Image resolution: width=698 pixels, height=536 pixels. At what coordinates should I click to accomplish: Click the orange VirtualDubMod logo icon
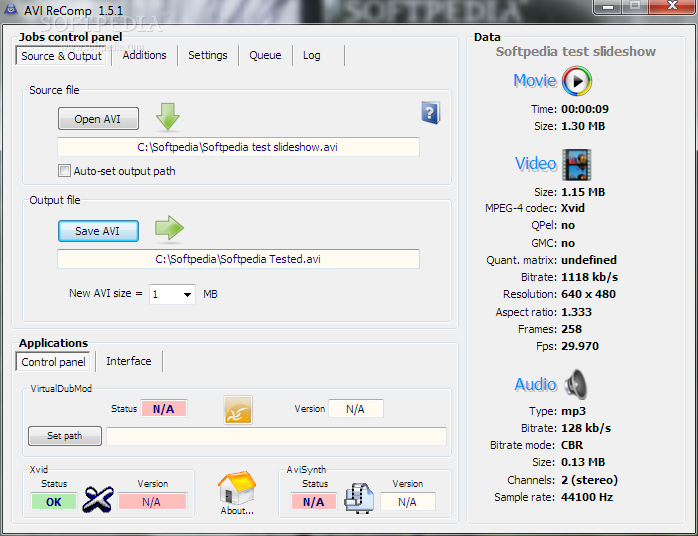click(238, 410)
